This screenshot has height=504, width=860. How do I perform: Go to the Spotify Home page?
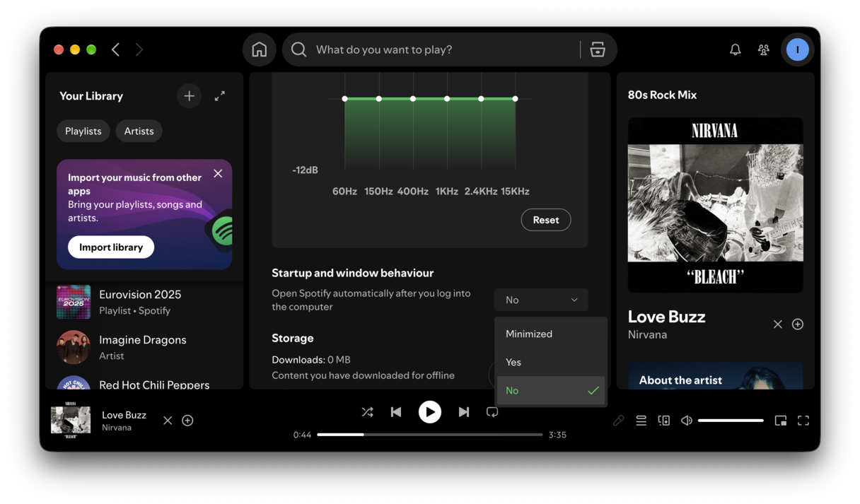pyautogui.click(x=260, y=49)
